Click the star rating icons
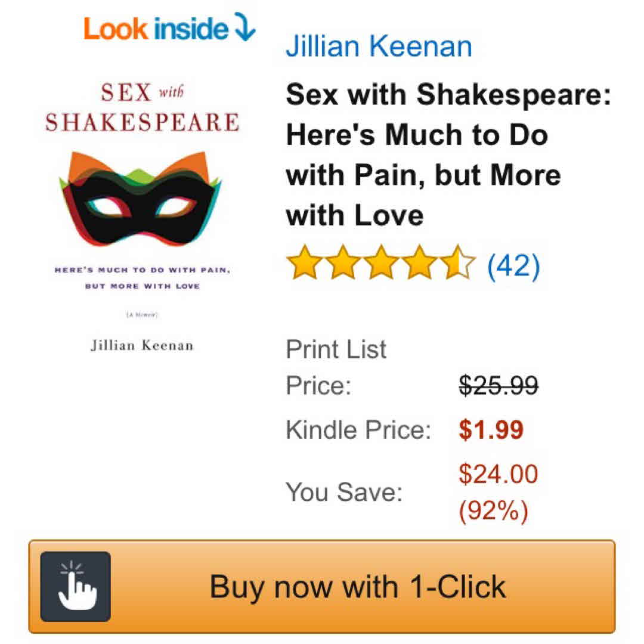 (380, 263)
